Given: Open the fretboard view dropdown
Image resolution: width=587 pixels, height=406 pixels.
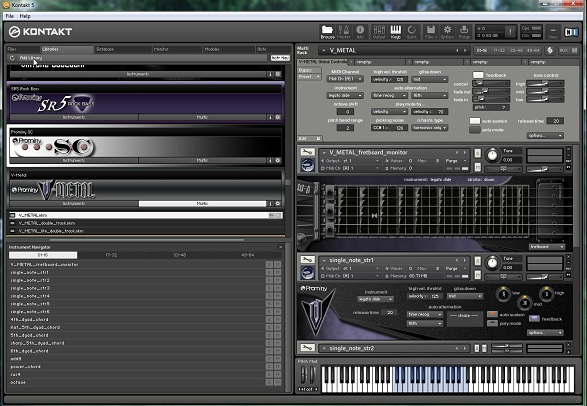Looking at the screenshot, I should (547, 247).
